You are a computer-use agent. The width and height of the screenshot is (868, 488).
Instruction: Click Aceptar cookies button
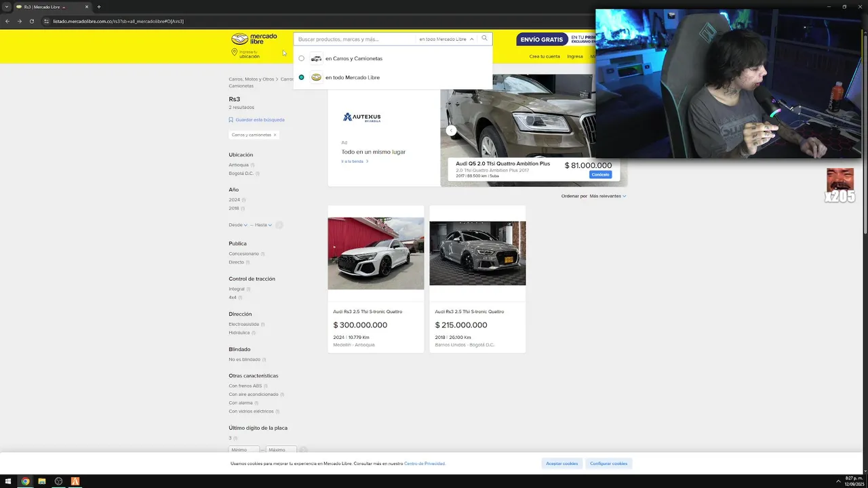coord(562,464)
